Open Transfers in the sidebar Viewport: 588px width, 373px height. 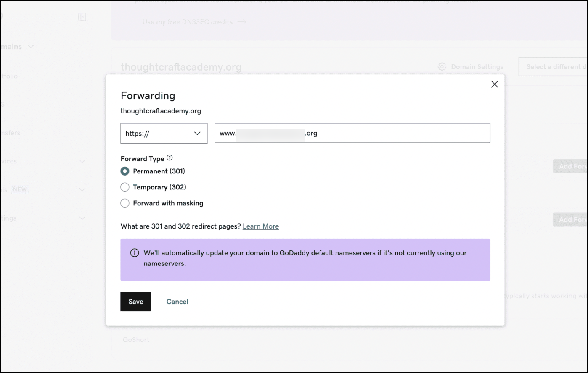click(10, 133)
